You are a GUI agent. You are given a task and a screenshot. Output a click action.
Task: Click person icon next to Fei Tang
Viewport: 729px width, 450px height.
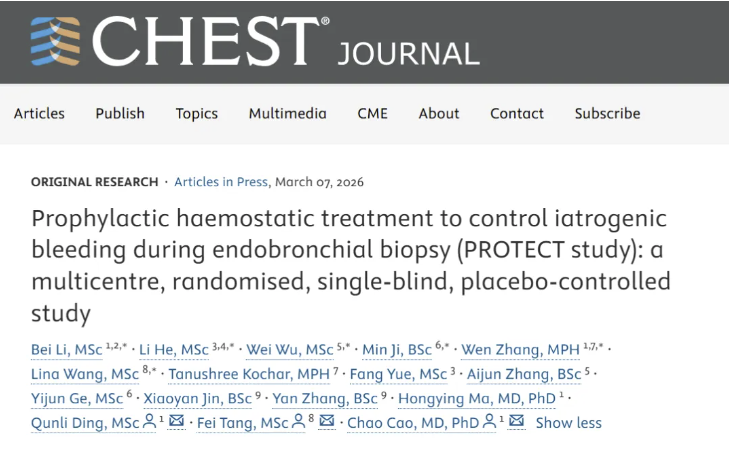click(x=297, y=422)
